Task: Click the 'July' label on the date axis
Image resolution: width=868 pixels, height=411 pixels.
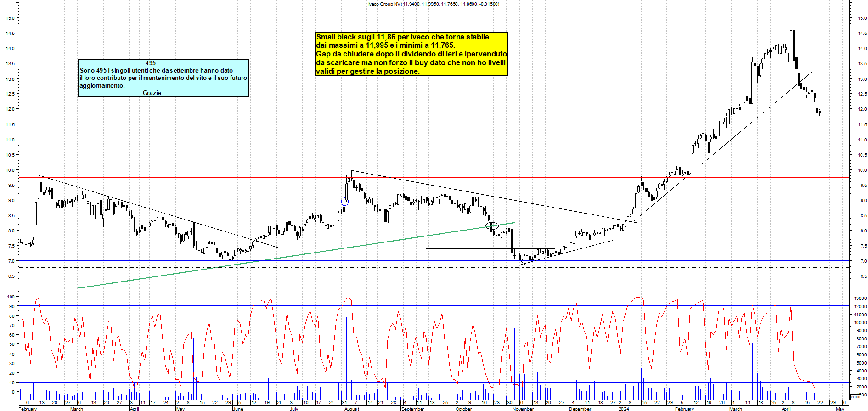Action: click(x=294, y=409)
